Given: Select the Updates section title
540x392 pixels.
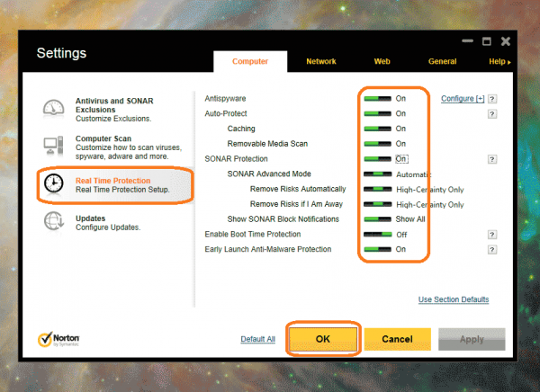Looking at the screenshot, I should tap(90, 218).
